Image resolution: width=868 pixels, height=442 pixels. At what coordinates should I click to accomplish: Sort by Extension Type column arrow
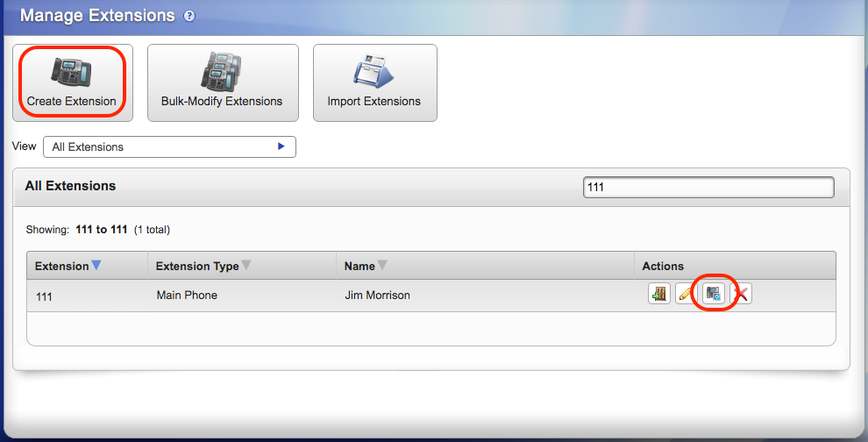246,266
